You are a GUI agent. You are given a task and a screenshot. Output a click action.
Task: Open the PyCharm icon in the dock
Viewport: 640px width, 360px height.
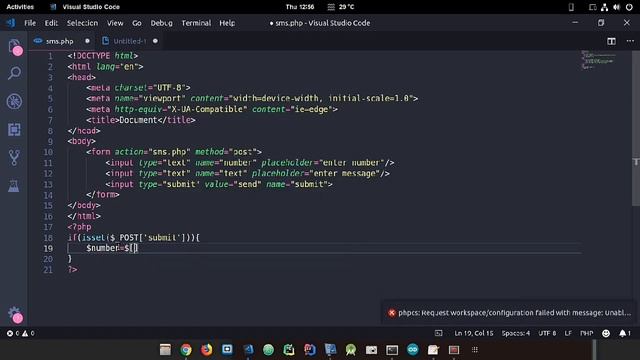tap(289, 350)
